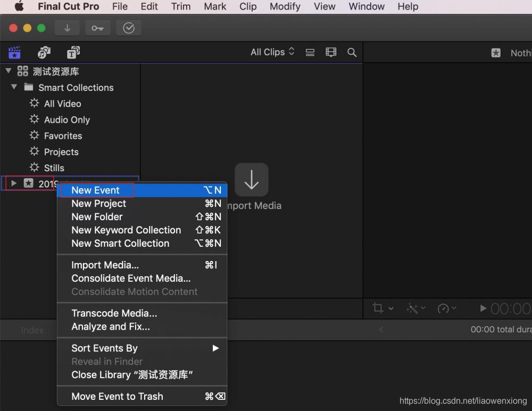This screenshot has height=411, width=532.
Task: Open the enhancements magic wand menu
Action: 415,308
